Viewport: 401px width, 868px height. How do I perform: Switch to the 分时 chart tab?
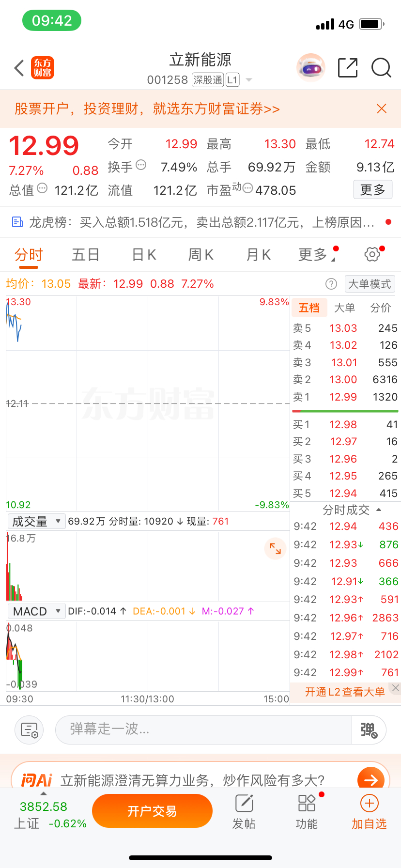pos(29,255)
